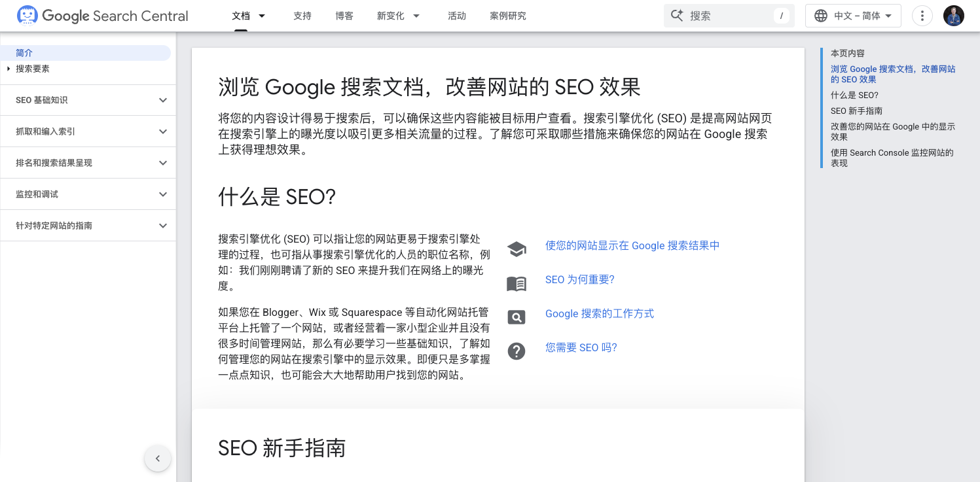980x482 pixels.
Task: Jump to 改善您的网站在 Google 中的显示效果
Action: (893, 131)
